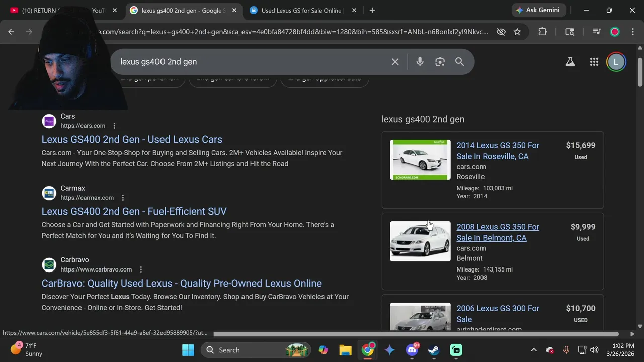The width and height of the screenshot is (644, 362).
Task: Open Discord from the taskbar
Action: click(x=412, y=350)
